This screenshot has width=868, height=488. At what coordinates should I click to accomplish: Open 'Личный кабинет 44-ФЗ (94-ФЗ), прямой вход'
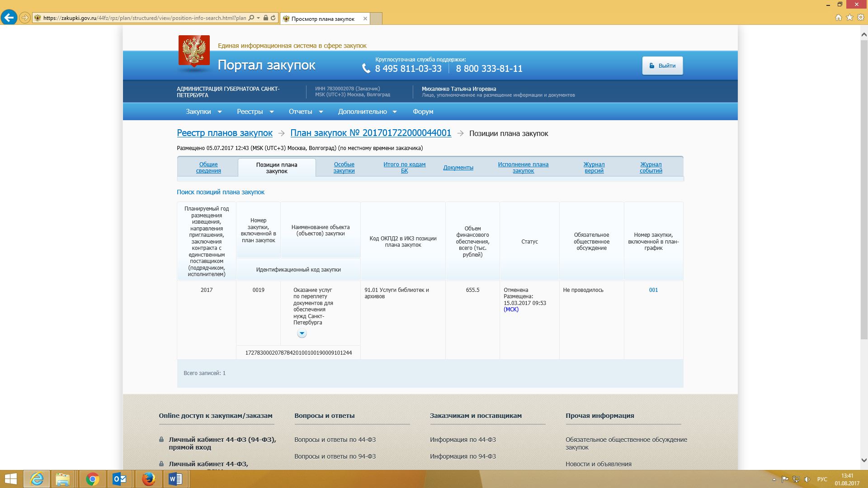222,443
